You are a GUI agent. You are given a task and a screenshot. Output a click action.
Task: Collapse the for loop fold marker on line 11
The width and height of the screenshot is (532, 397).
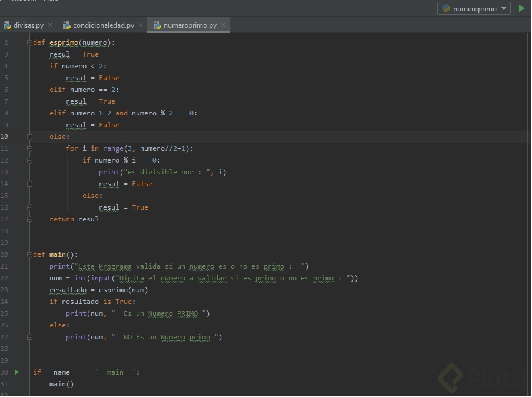tap(29, 148)
